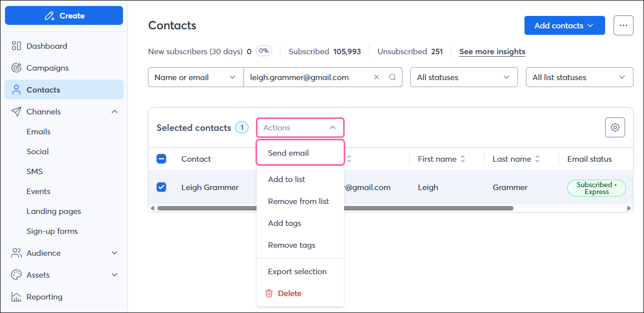Open table column settings via the gear icon
Image resolution: width=644 pixels, height=313 pixels.
click(x=615, y=127)
